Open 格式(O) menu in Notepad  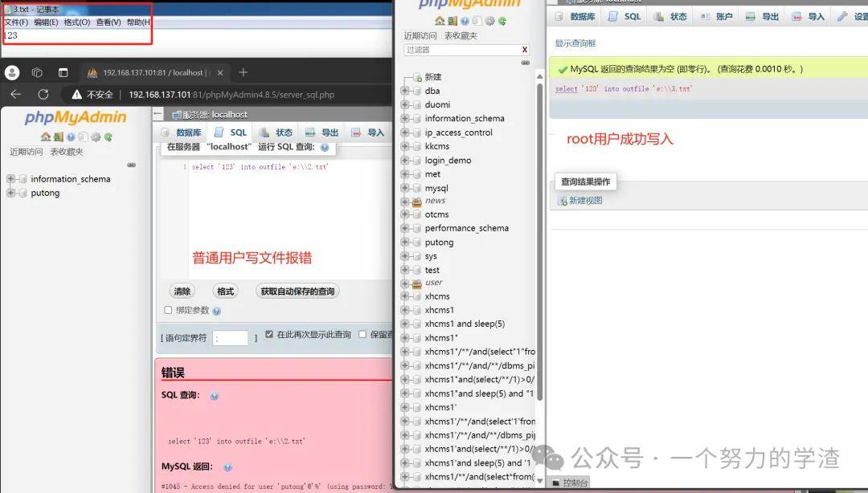77,22
